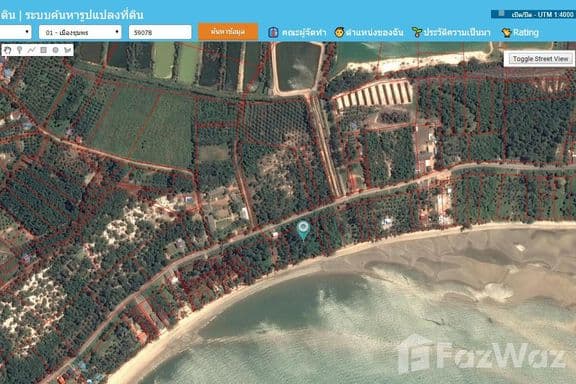Select the circle drawing tool
This screenshot has width=576, height=384.
tap(55, 50)
